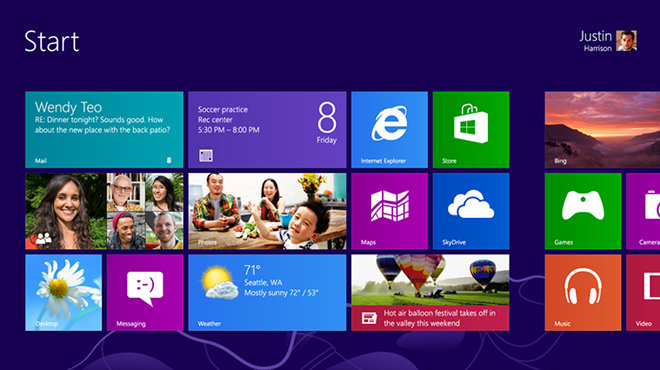The width and height of the screenshot is (660, 370).
Task: Click the Start heading text
Action: [52, 41]
